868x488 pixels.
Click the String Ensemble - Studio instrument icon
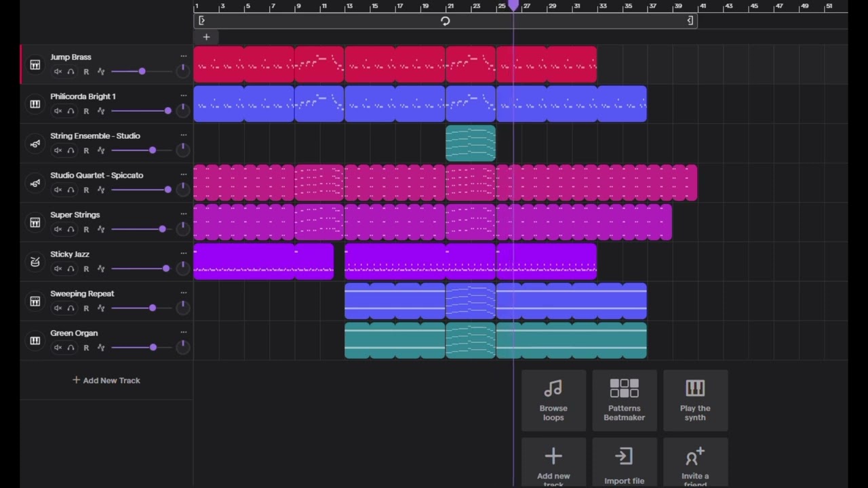click(35, 143)
